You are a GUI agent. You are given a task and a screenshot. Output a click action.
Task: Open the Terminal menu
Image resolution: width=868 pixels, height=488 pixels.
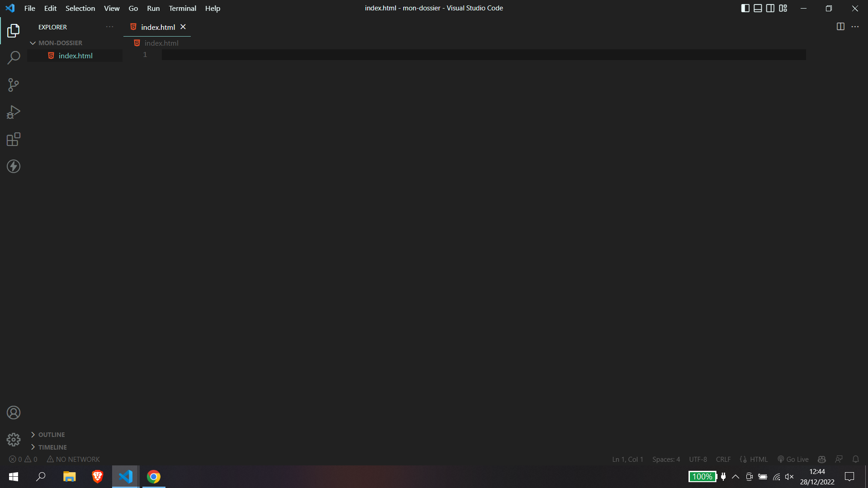[182, 8]
